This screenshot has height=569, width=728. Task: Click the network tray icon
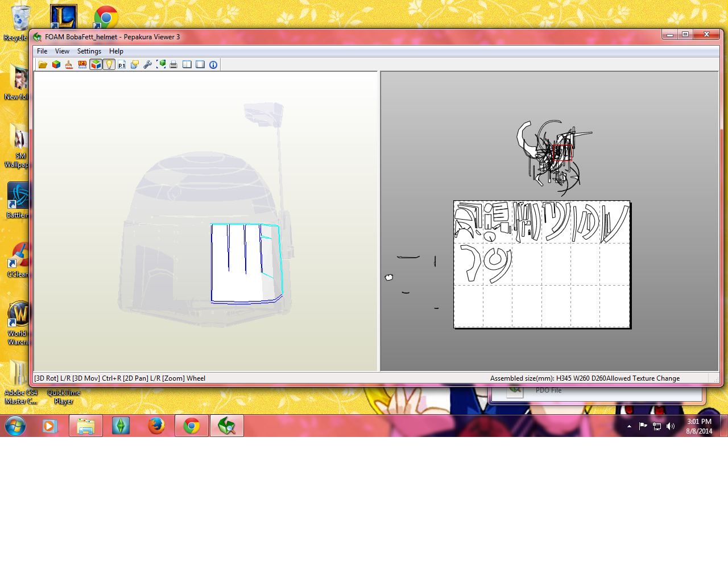pos(657,426)
